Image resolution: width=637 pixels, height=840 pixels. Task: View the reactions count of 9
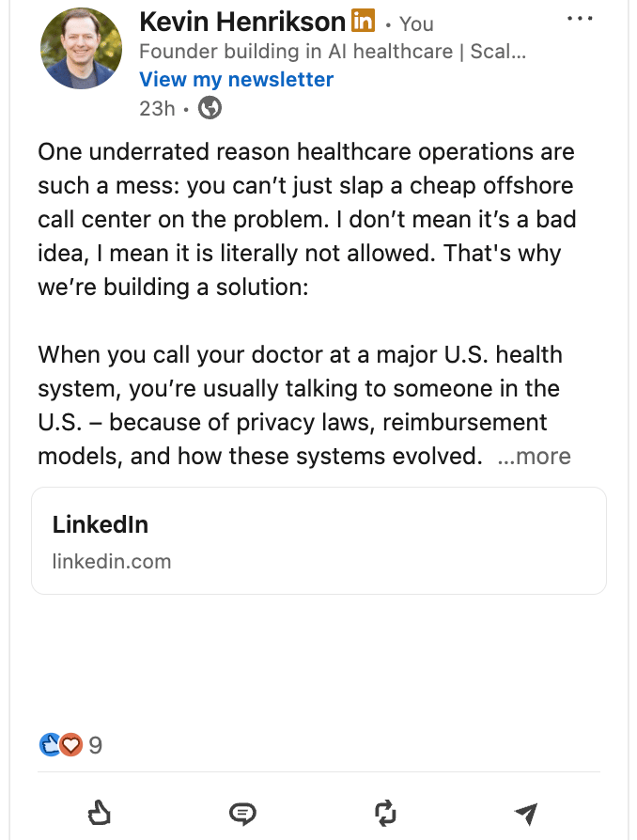click(x=95, y=746)
